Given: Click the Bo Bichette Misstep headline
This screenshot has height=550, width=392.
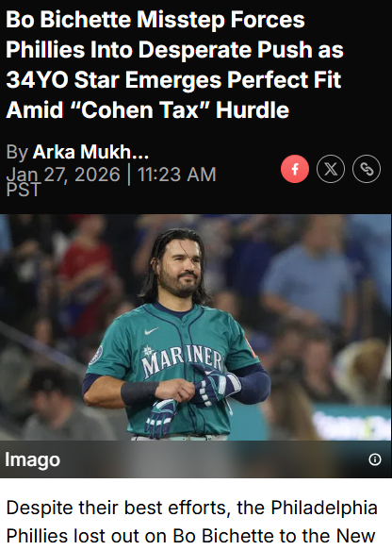Looking at the screenshot, I should [x=174, y=64].
